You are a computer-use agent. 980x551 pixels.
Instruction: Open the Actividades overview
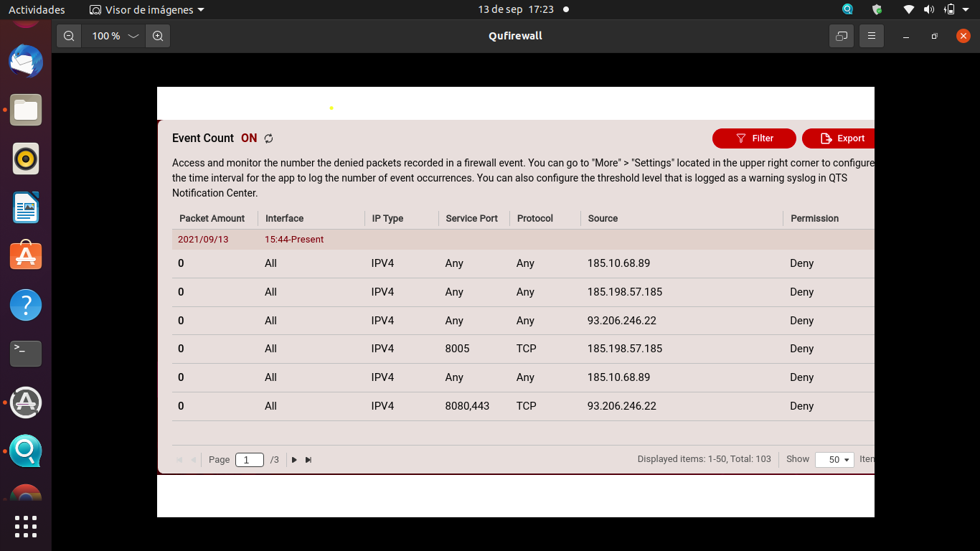(37, 10)
